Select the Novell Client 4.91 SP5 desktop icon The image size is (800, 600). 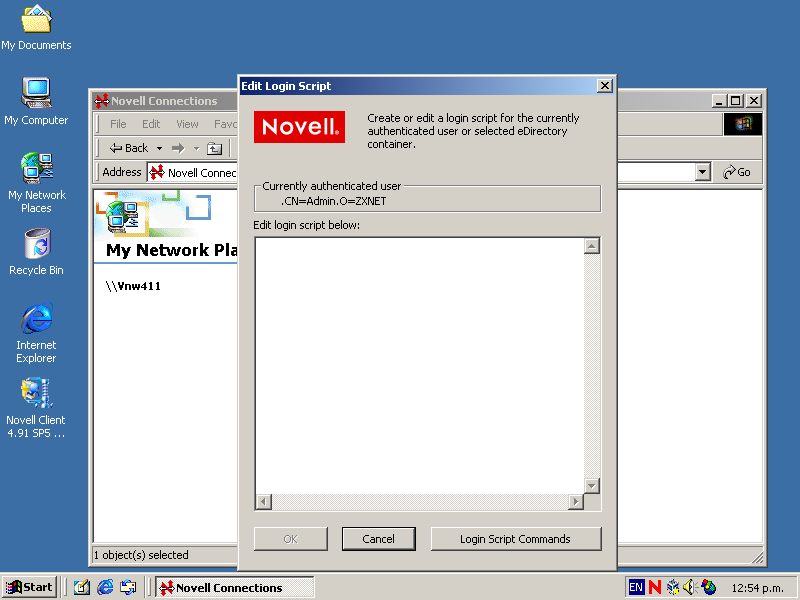(x=36, y=408)
